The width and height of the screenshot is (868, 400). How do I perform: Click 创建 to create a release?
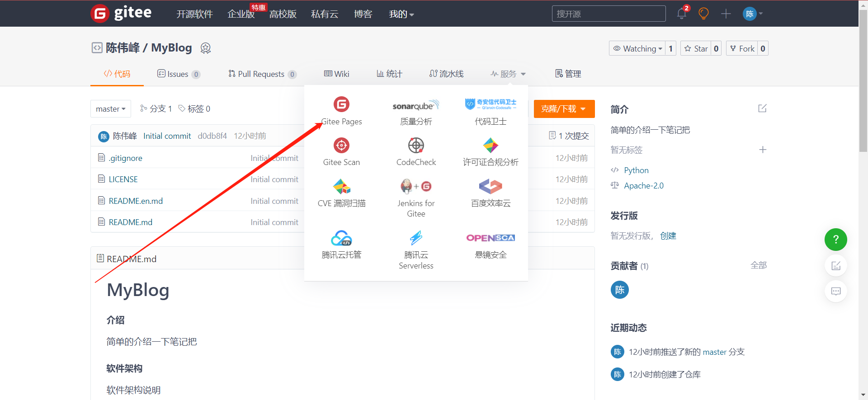tap(668, 235)
